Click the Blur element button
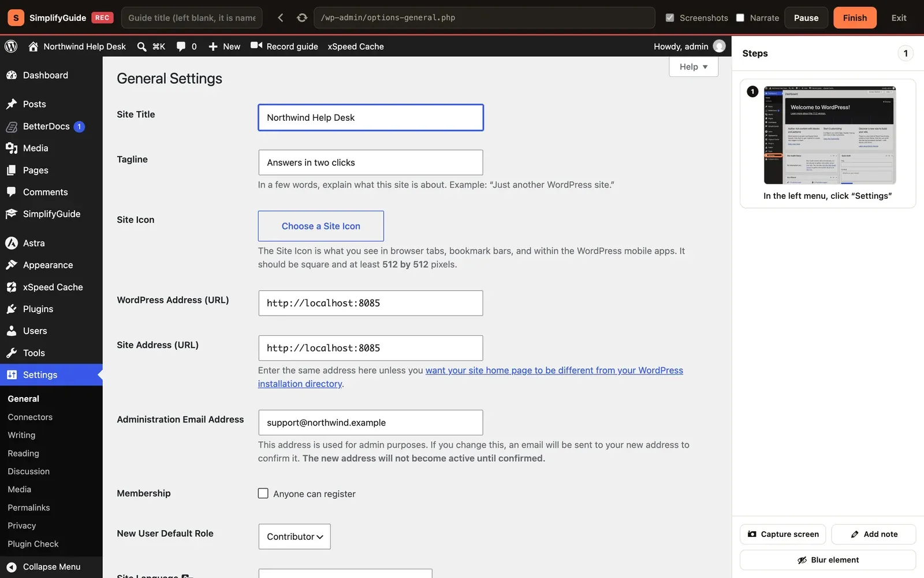This screenshot has width=924, height=578. click(x=828, y=560)
